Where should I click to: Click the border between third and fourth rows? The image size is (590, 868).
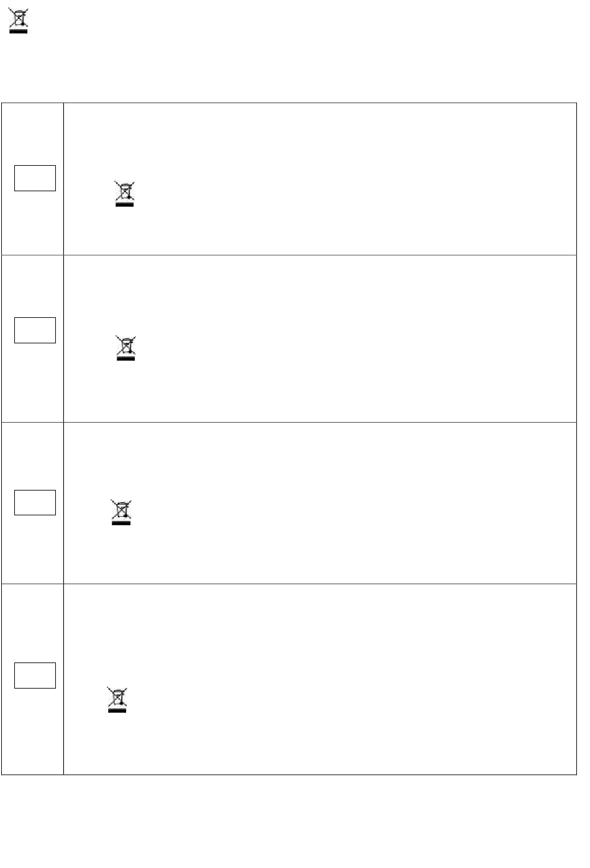pyautogui.click(x=289, y=583)
